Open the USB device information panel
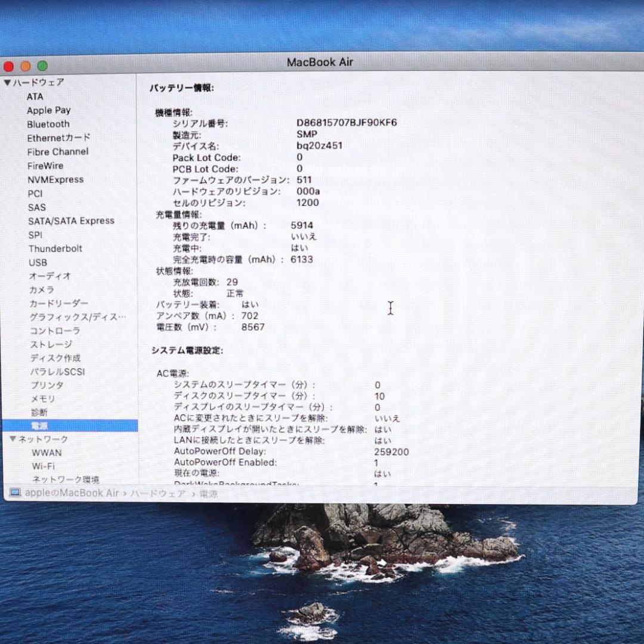The image size is (644, 644). tap(37, 262)
